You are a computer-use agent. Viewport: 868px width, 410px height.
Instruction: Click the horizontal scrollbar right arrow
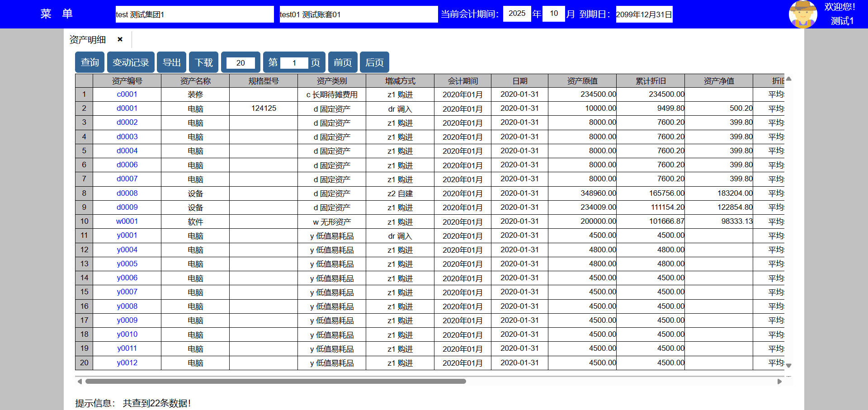click(x=779, y=382)
